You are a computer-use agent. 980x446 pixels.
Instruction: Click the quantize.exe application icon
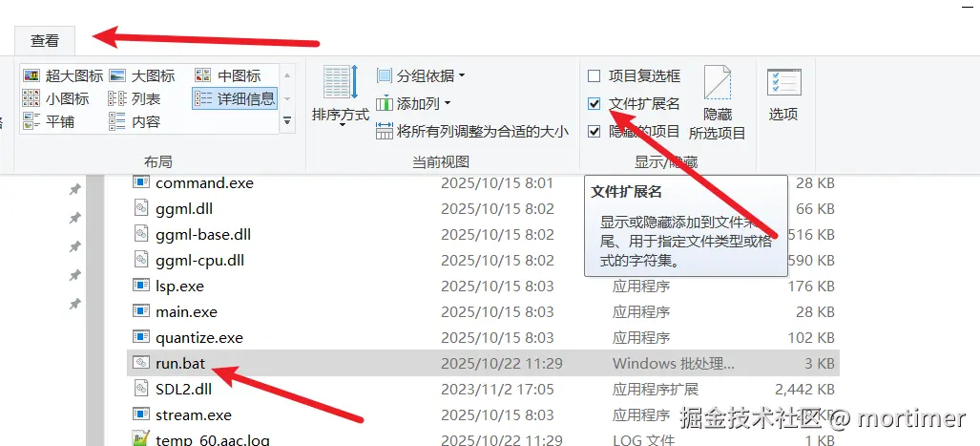[141, 337]
